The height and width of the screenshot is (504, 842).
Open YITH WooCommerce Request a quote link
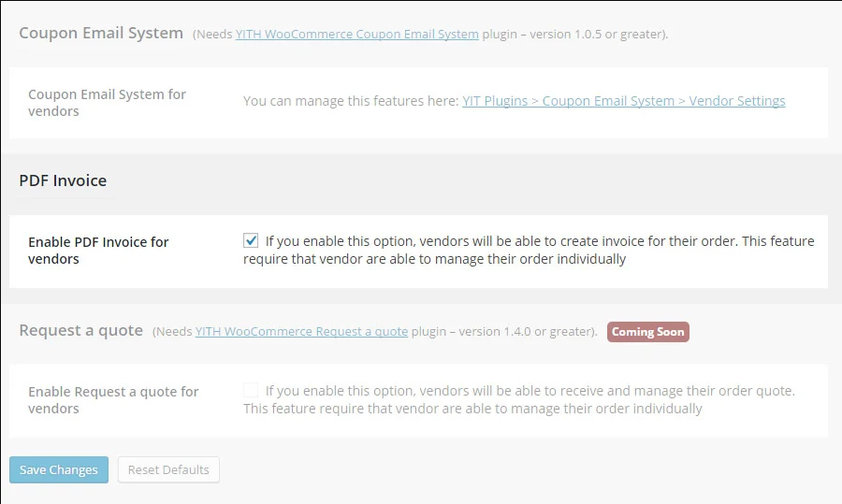coord(301,331)
